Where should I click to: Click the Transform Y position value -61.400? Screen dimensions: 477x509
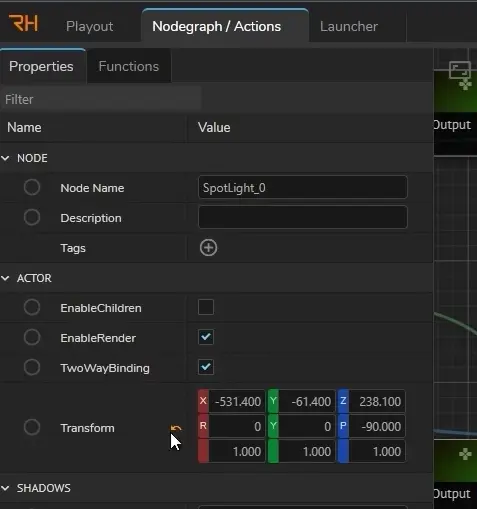click(307, 401)
